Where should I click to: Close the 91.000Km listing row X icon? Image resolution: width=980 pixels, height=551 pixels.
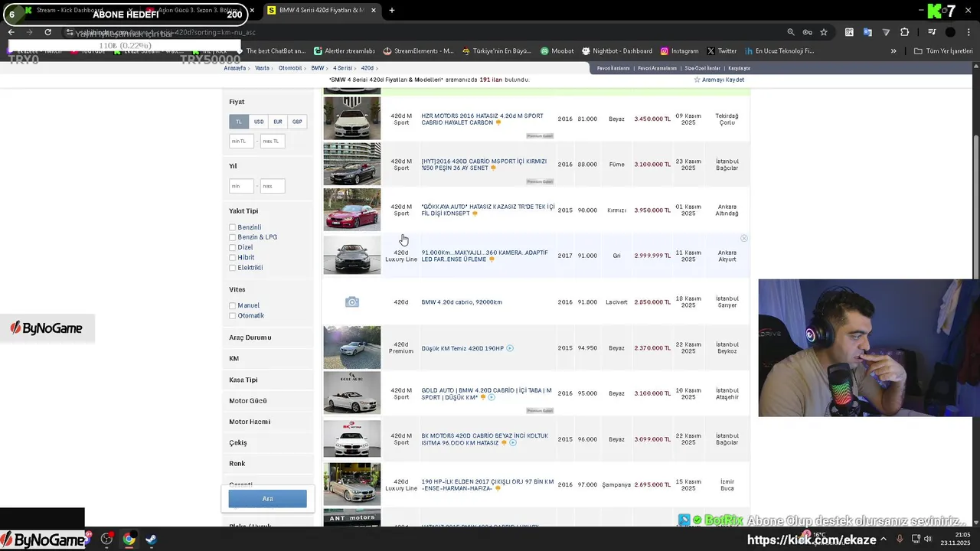tap(743, 239)
